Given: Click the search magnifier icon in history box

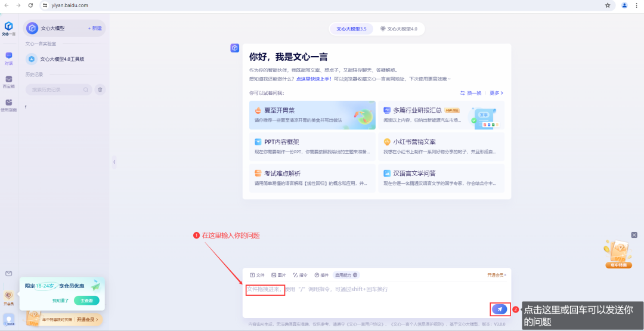Looking at the screenshot, I should click(x=86, y=89).
